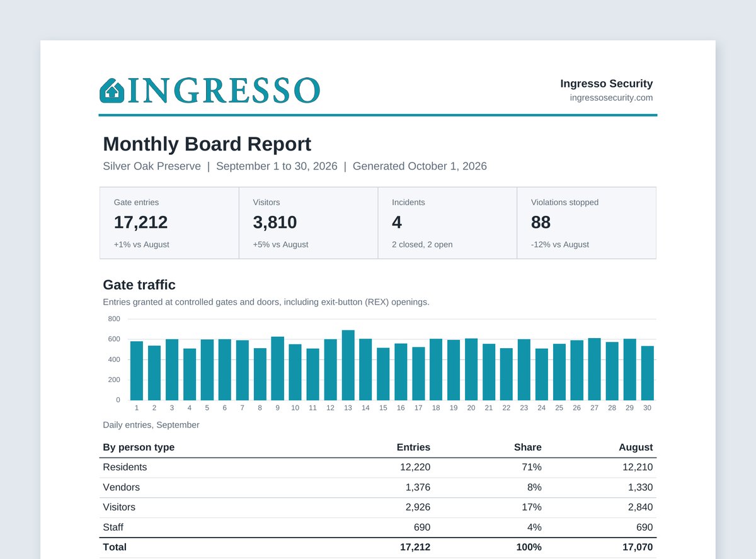756x559 pixels.
Task: Click the INGRESSO wordmark text
Action: [x=224, y=91]
